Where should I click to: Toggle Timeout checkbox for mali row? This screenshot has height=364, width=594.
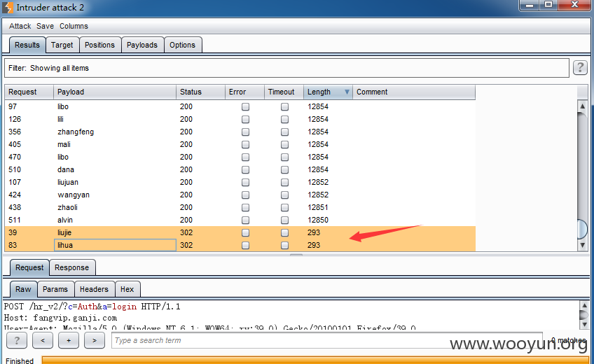coord(284,144)
